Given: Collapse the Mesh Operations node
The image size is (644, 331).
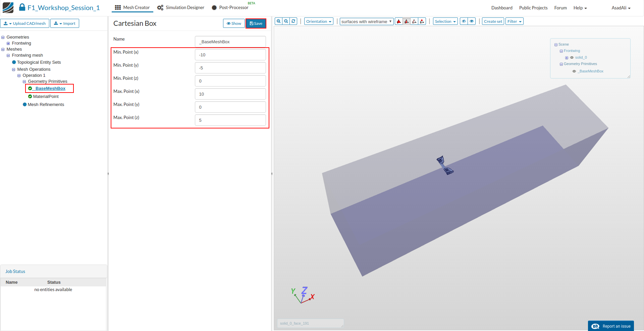Looking at the screenshot, I should click(14, 70).
